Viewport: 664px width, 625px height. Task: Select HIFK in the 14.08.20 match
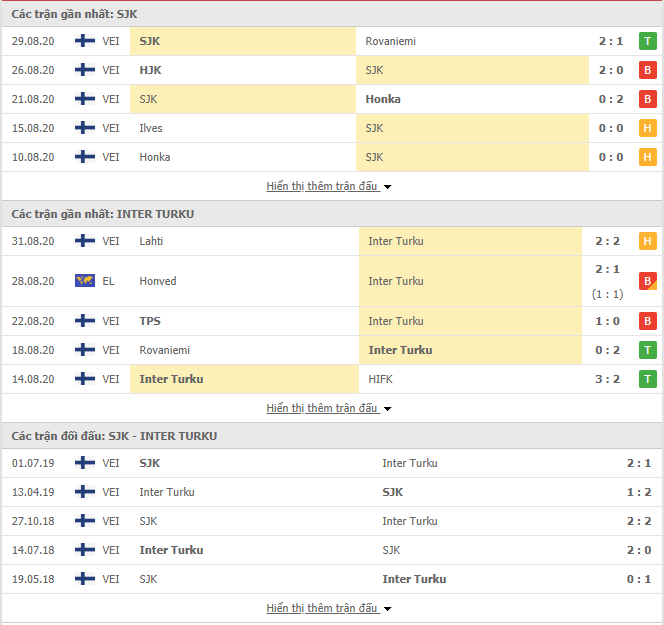(380, 379)
